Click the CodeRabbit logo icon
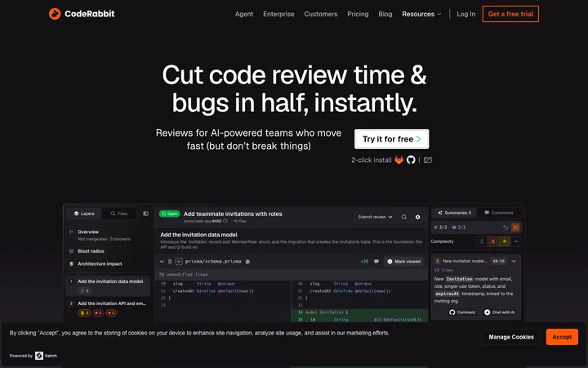Viewport: 588px width, 368px height. pos(55,14)
